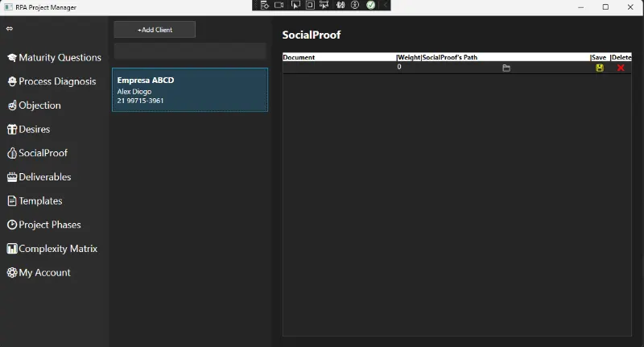Select SocialProof in the sidebar
This screenshot has height=347, width=644.
[x=43, y=153]
